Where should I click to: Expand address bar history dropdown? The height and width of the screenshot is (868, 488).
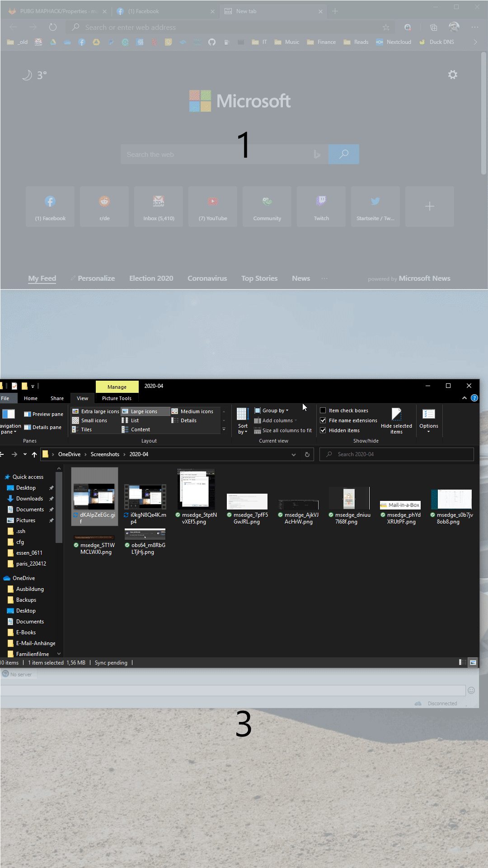click(294, 454)
